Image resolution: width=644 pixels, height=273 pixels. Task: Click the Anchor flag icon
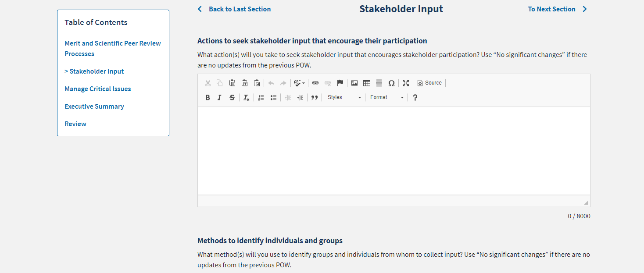point(340,83)
